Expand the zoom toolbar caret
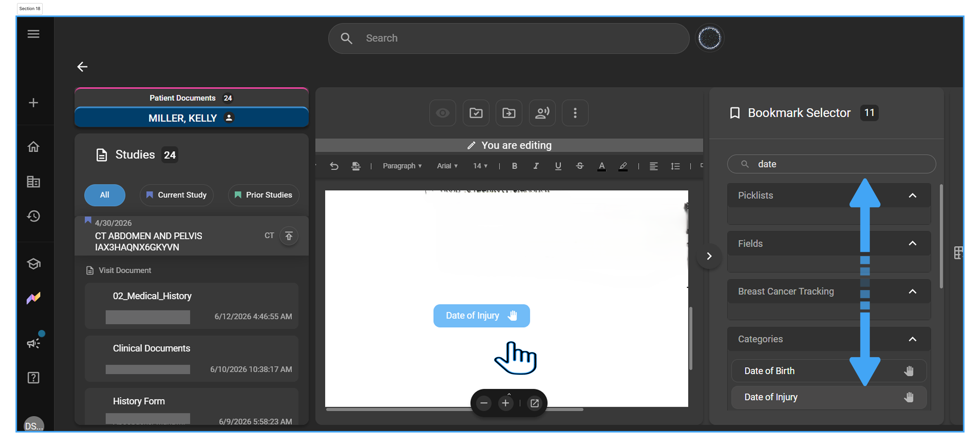Viewport: 980px width, 448px height. [x=509, y=394]
